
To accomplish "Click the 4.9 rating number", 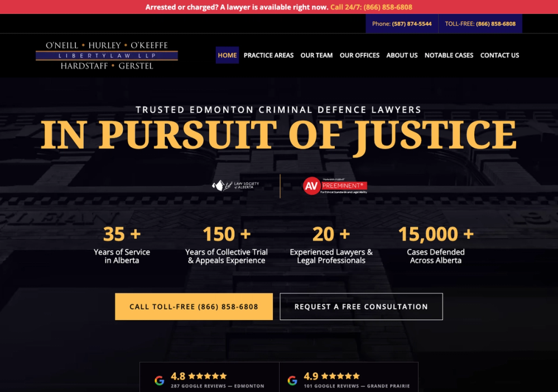I will click(x=311, y=376).
